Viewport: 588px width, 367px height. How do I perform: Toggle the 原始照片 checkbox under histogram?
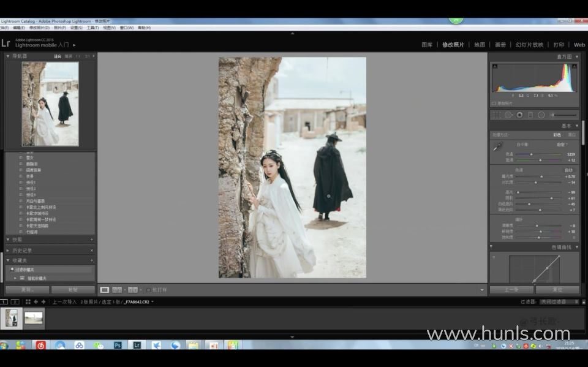(494, 104)
